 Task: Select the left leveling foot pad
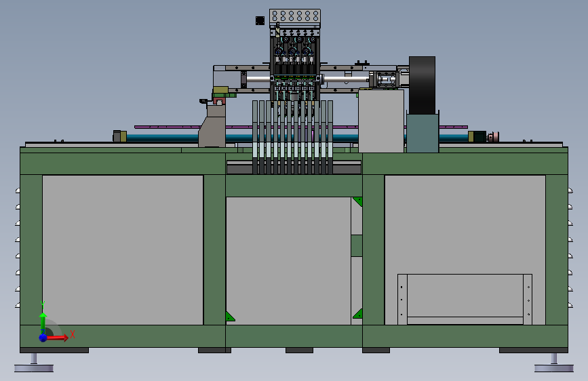pos(34,368)
